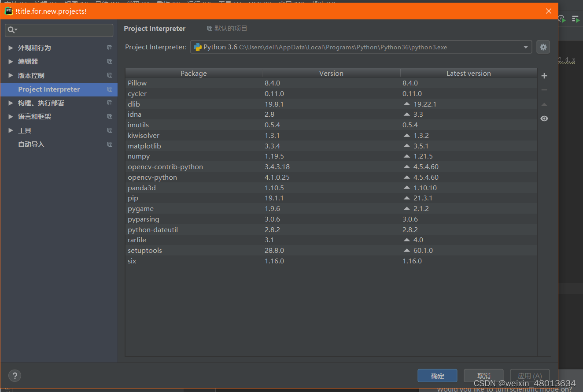Image resolution: width=583 pixels, height=392 pixels.
Task: Select the idna package row
Action: click(x=331, y=114)
